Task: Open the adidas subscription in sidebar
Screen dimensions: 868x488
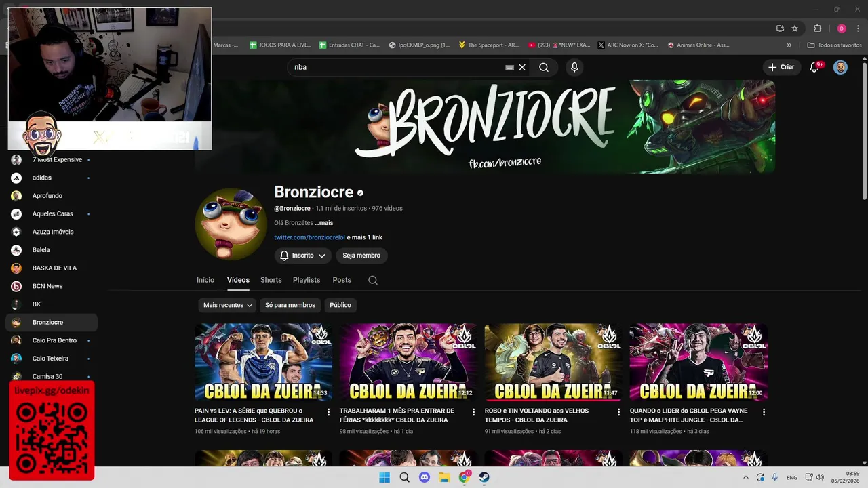Action: point(52,178)
